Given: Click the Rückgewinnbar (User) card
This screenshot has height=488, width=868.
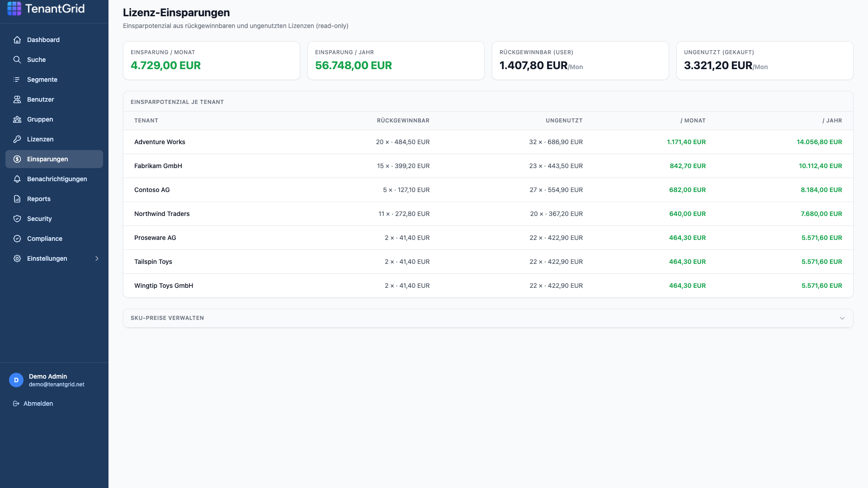Looking at the screenshot, I should [580, 61].
